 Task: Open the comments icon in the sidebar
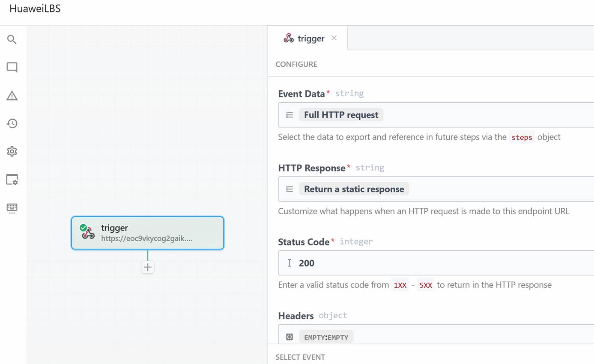pyautogui.click(x=12, y=68)
